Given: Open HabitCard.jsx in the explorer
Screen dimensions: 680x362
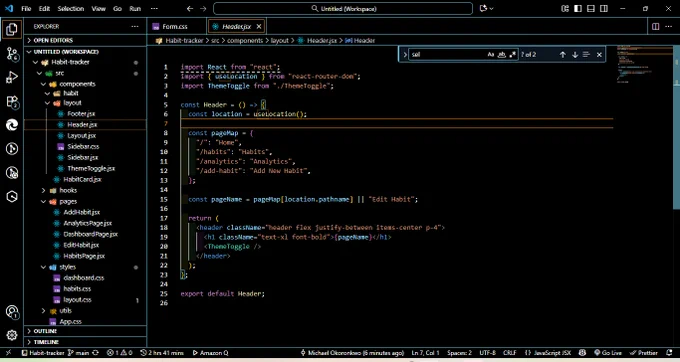Looking at the screenshot, I should (82, 179).
